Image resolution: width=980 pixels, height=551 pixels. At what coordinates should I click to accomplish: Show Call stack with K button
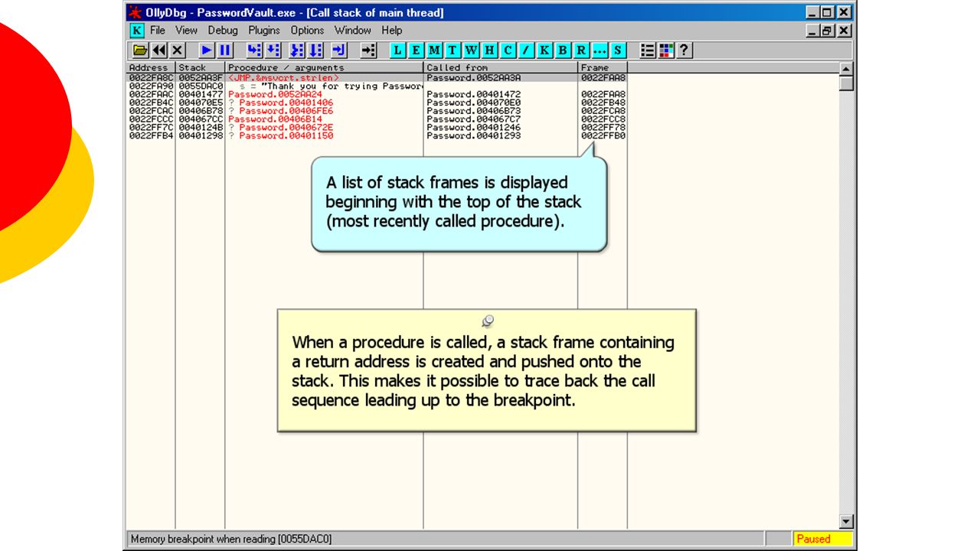click(544, 51)
